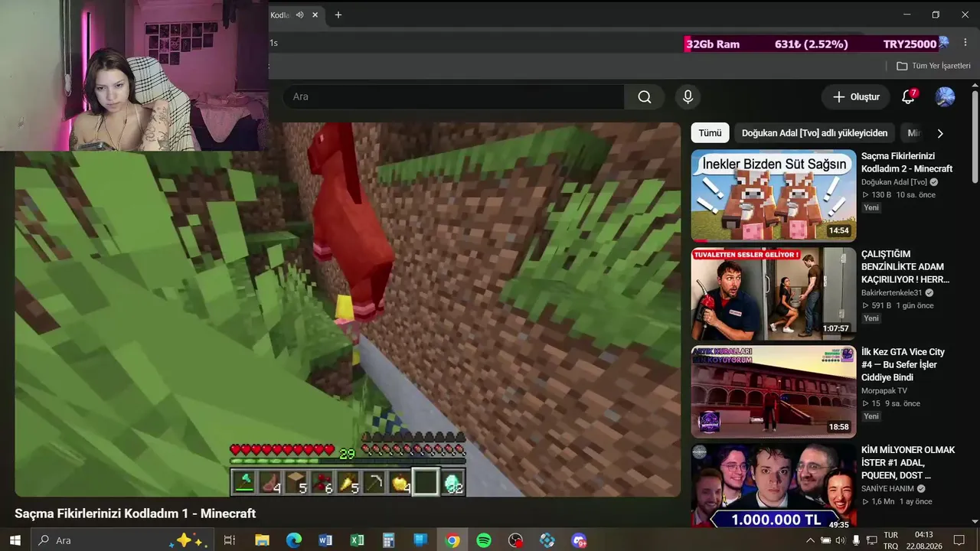Open the GTA Vice City video thumbnail

coord(773,392)
